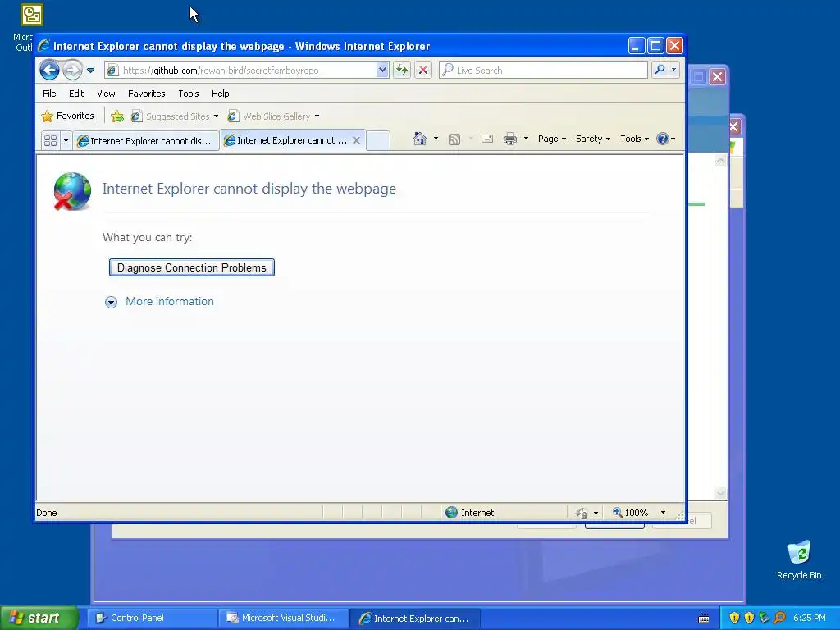Image resolution: width=840 pixels, height=630 pixels.
Task: Switch to first Internet Explorer cannot display tab
Action: (146, 141)
